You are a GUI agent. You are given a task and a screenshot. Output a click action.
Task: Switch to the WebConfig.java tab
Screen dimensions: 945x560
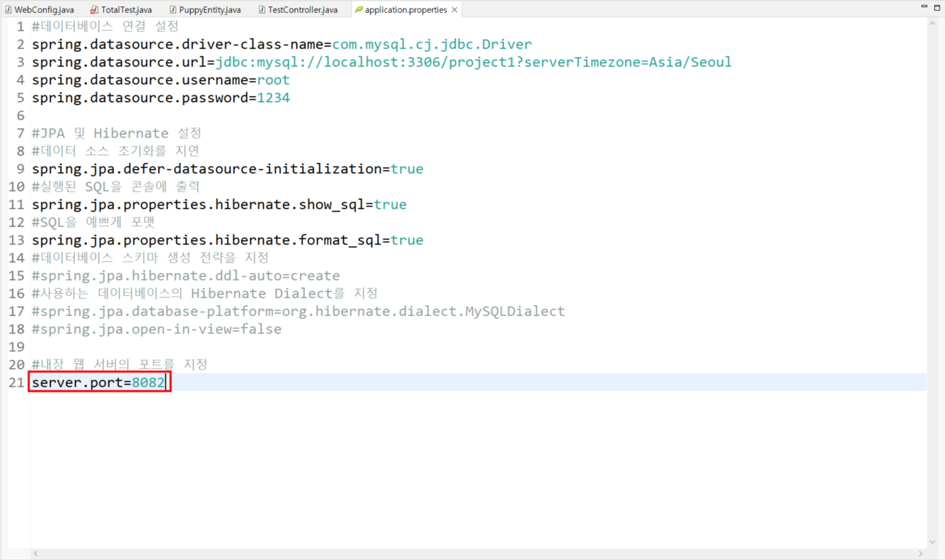pyautogui.click(x=44, y=9)
